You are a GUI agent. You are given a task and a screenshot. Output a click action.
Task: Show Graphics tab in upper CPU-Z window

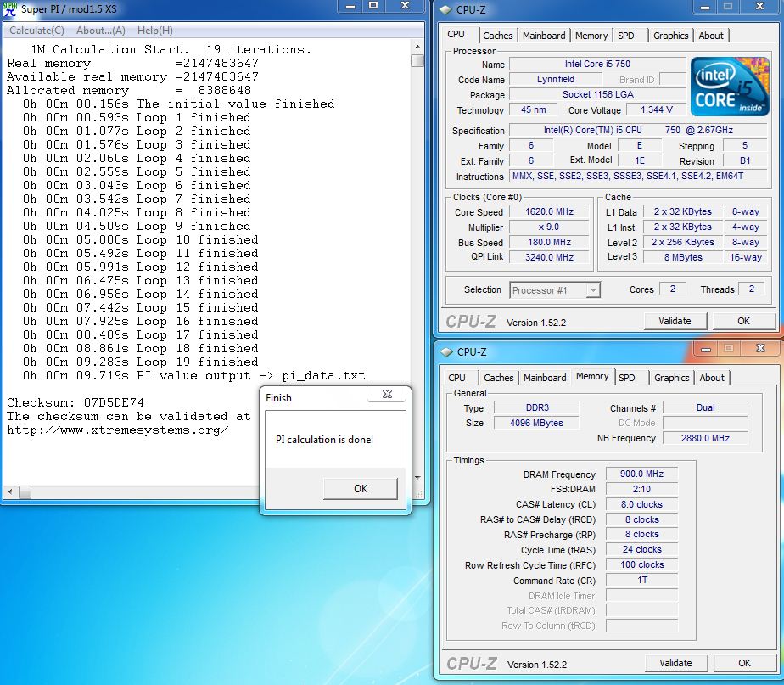coord(670,36)
